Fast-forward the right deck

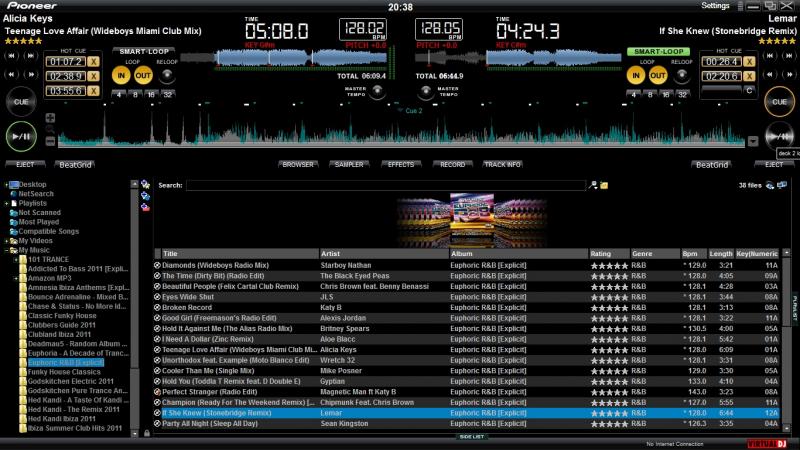[789, 74]
